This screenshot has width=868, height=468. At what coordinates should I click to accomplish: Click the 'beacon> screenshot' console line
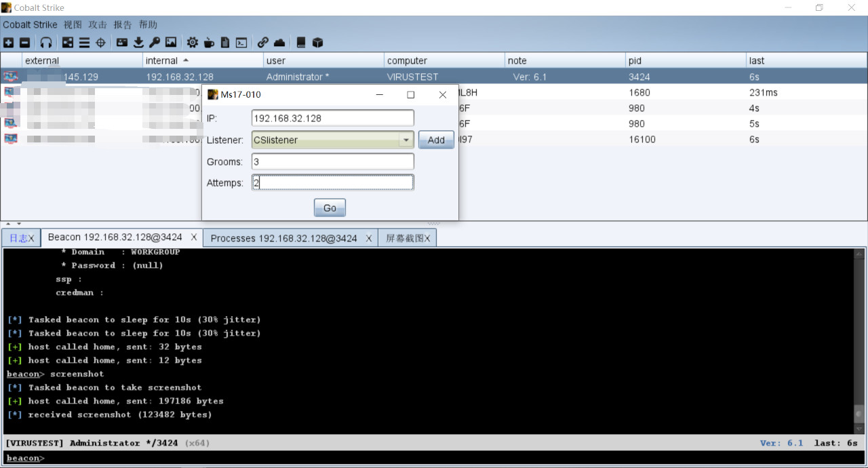[x=56, y=374]
